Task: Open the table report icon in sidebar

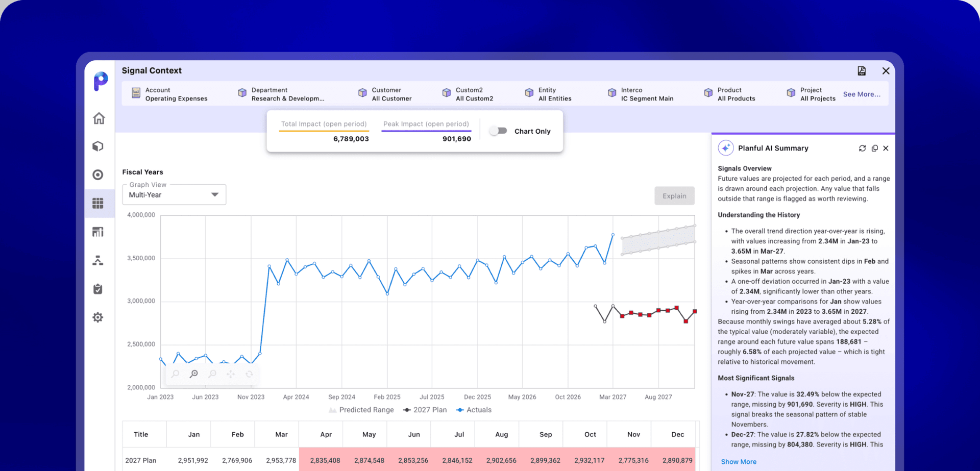Action: point(98,232)
